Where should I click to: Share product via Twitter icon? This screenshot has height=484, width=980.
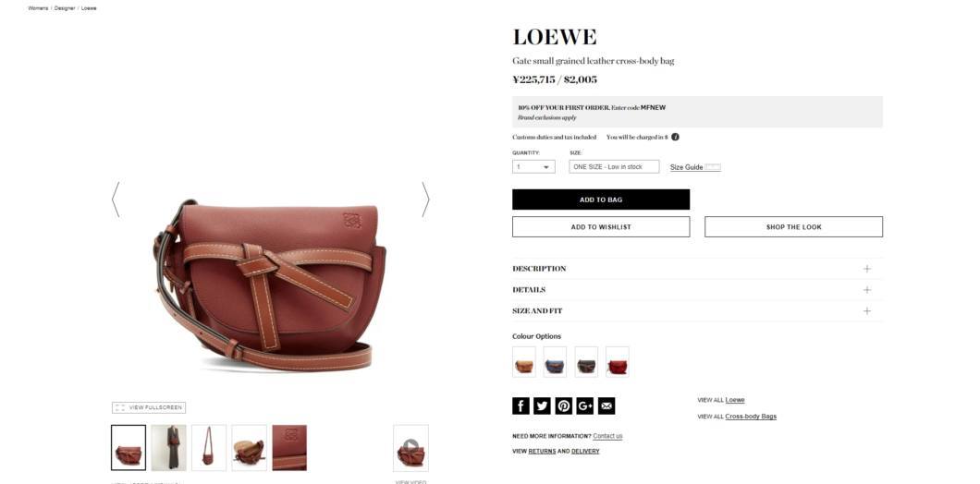[x=542, y=405]
